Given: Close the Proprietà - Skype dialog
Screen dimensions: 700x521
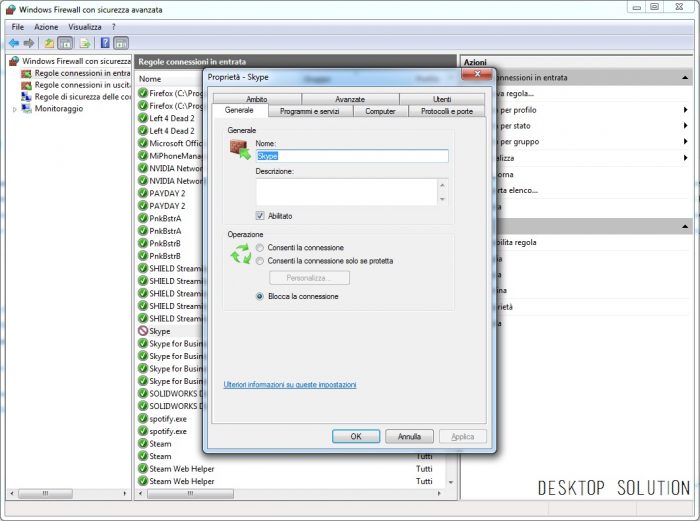Looking at the screenshot, I should (477, 74).
